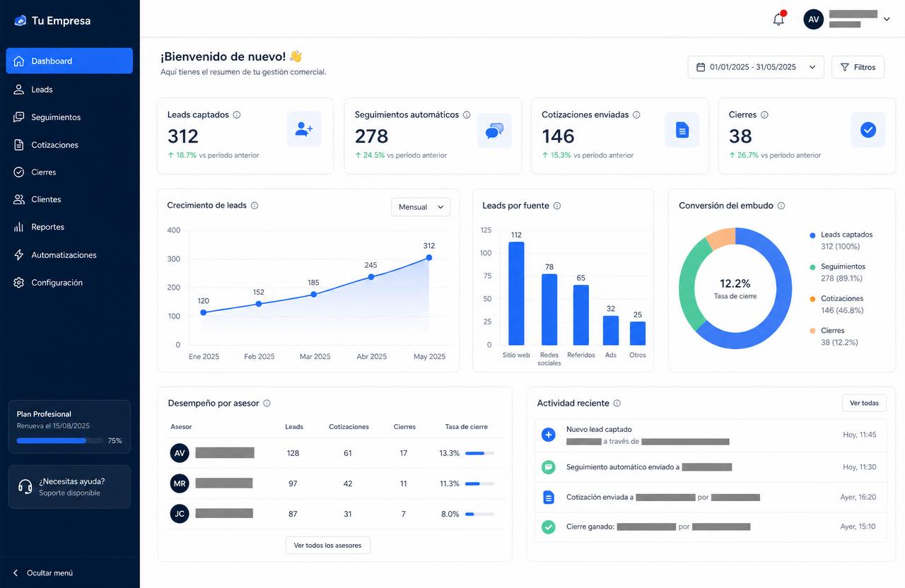Screen dimensions: 905x588
Task: Click the JC advisor avatar
Action: coord(180,514)
